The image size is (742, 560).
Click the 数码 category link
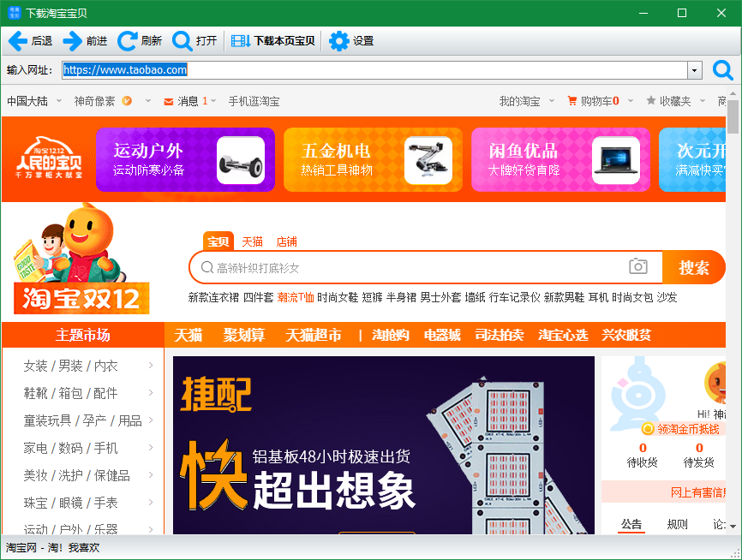point(70,448)
